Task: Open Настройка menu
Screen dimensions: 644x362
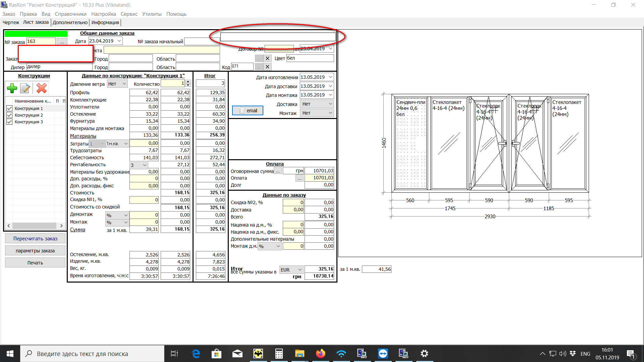Action: point(104,14)
